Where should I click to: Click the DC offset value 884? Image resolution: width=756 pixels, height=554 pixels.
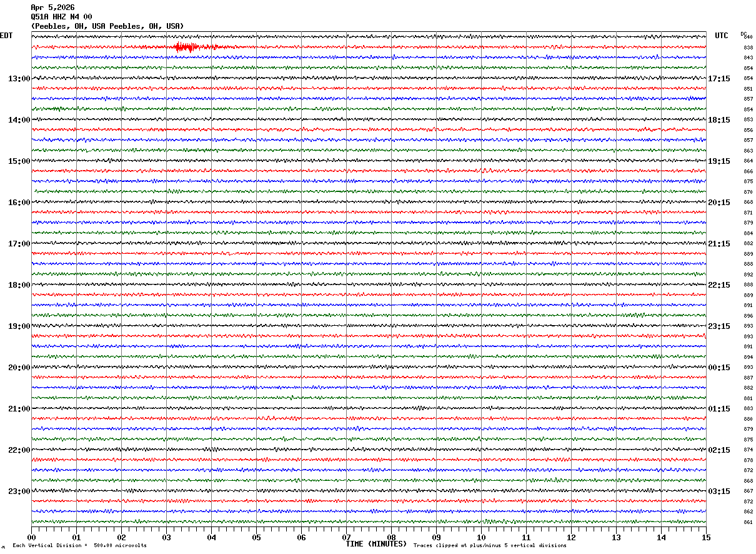point(748,233)
